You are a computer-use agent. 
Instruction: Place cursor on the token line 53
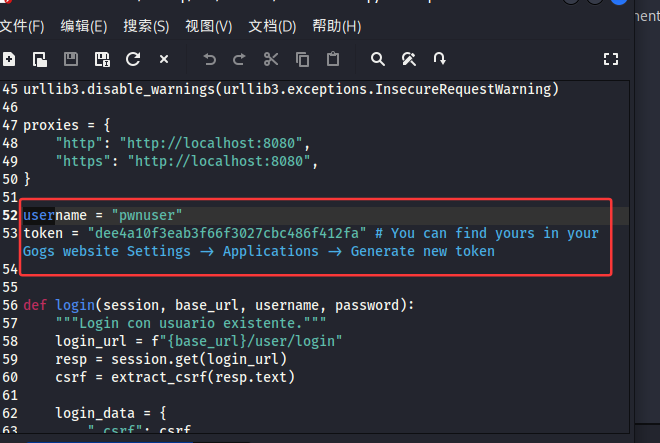(200, 233)
